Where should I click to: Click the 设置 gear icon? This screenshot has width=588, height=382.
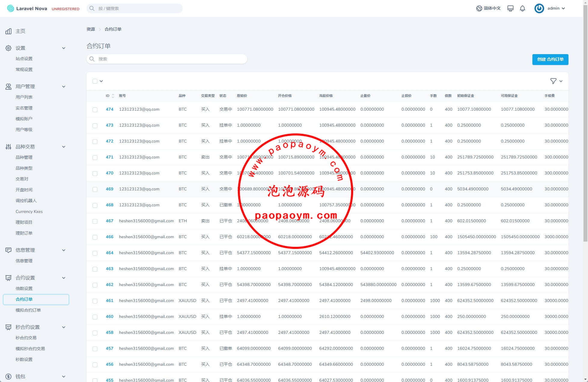(x=8, y=48)
